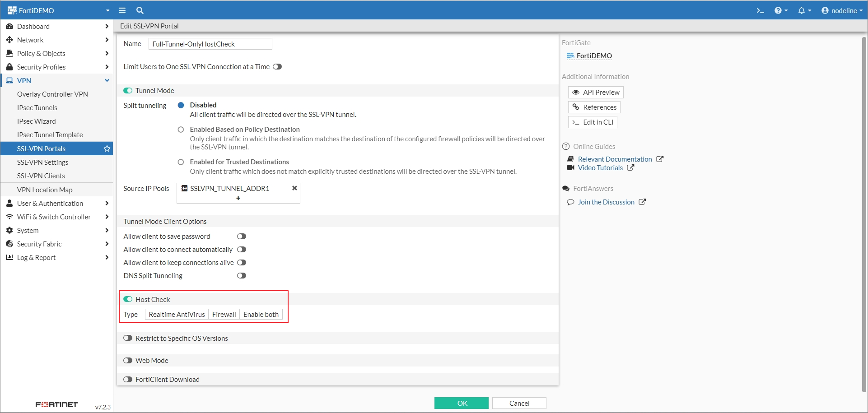Image resolution: width=868 pixels, height=413 pixels.
Task: Click OK to save portal
Action: pos(462,403)
